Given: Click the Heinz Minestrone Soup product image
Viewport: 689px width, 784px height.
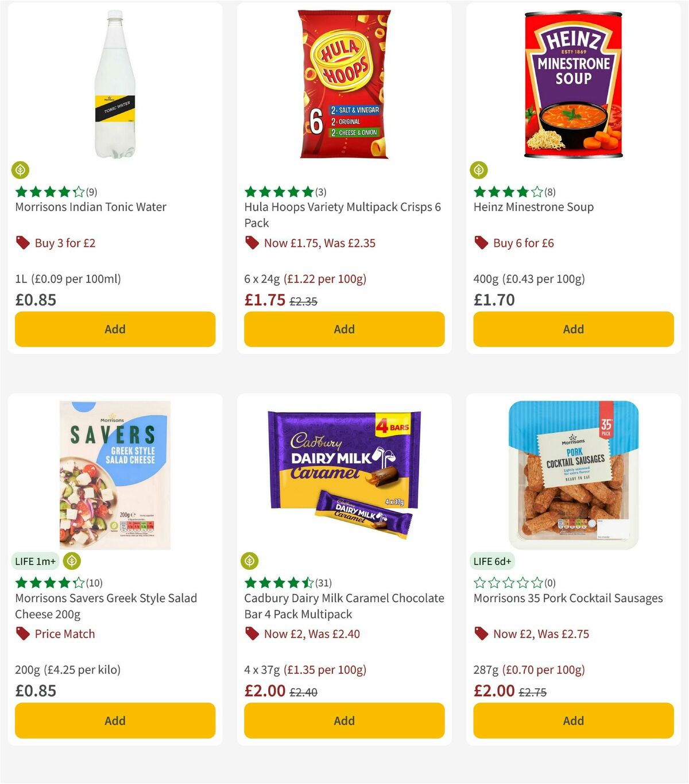Looking at the screenshot, I should (x=572, y=83).
